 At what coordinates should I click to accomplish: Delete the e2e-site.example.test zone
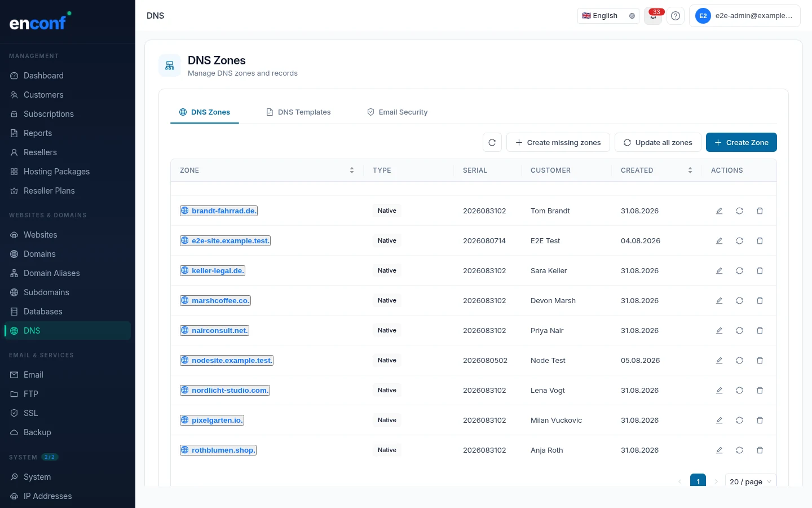click(760, 240)
